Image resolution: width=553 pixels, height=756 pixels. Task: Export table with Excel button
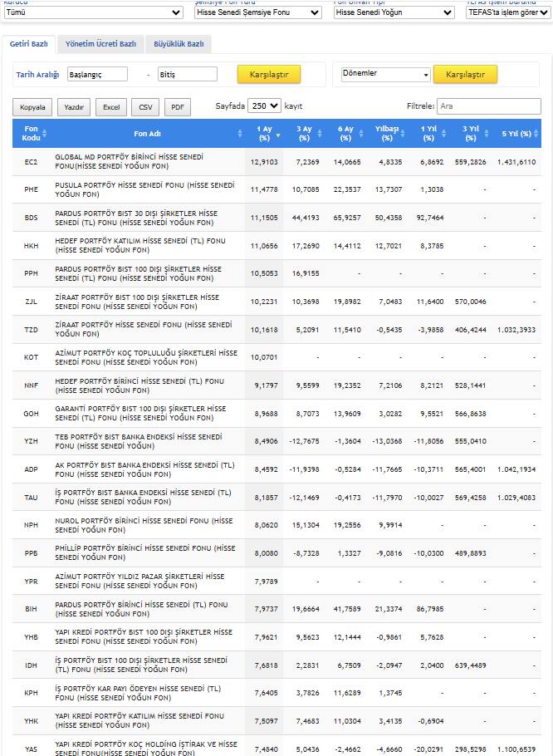111,107
